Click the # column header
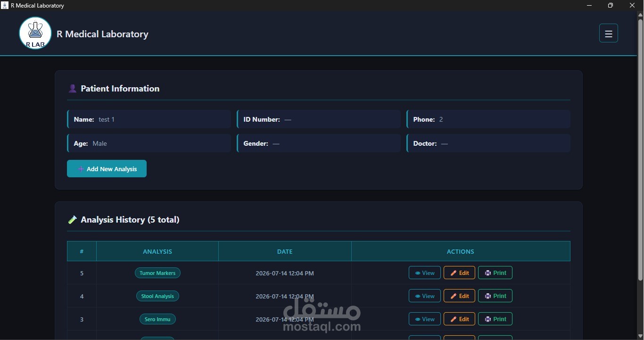Image resolution: width=644 pixels, height=340 pixels. pos(82,251)
